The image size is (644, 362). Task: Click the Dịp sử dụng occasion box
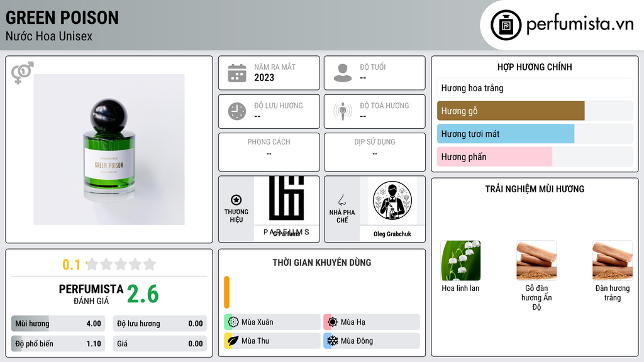click(x=375, y=152)
